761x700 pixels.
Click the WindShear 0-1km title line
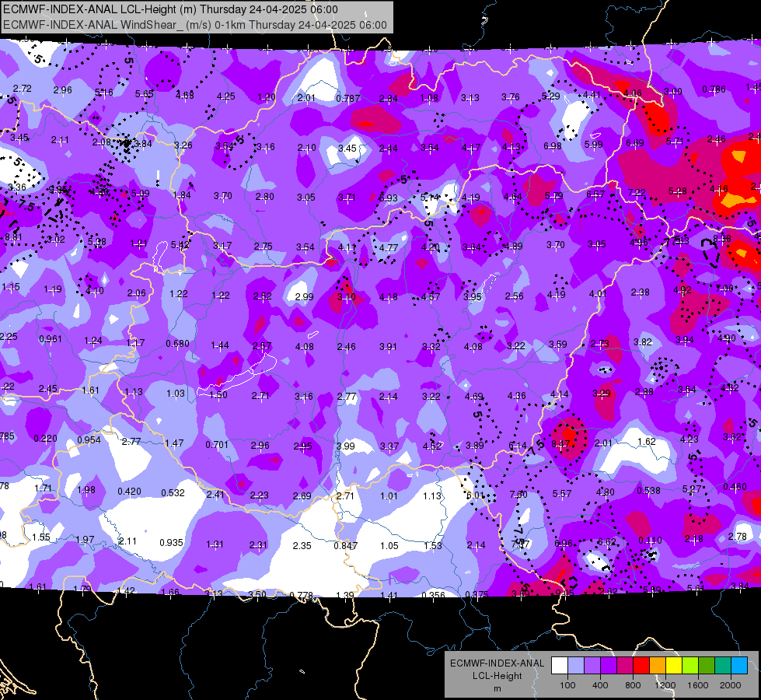pyautogui.click(x=194, y=25)
